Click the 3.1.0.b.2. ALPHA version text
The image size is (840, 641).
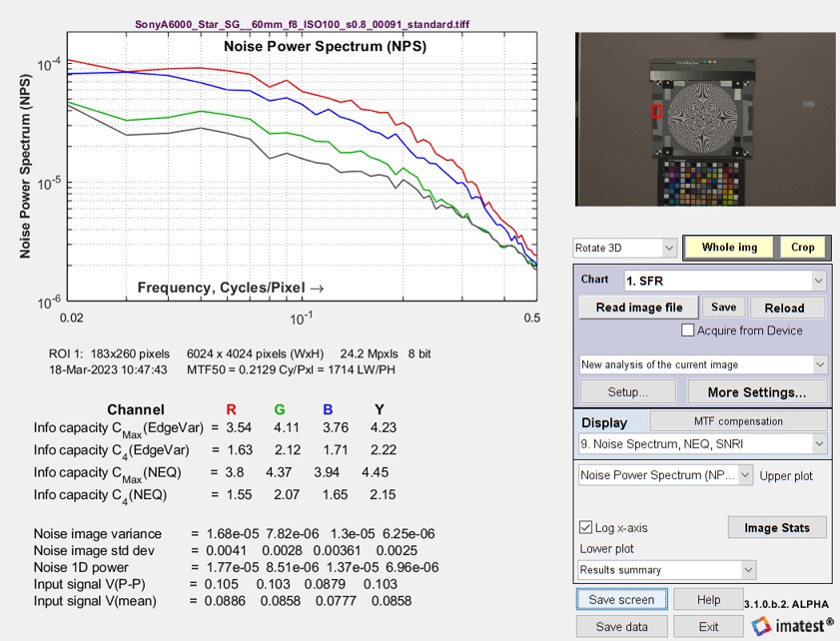click(786, 604)
